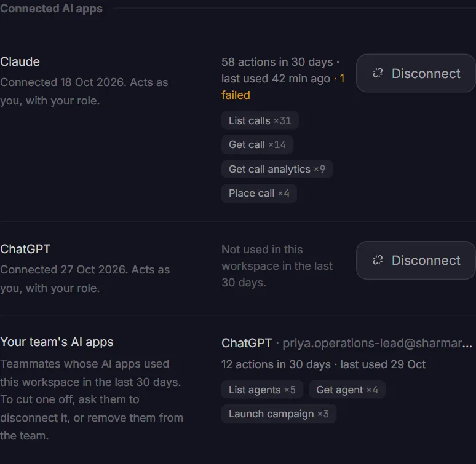Select the "Launch campaign ×3" chip
476x464 pixels.
click(279, 414)
